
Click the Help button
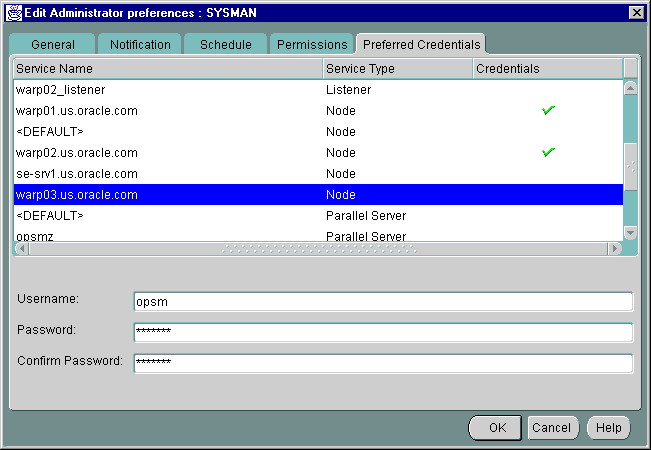[x=608, y=428]
